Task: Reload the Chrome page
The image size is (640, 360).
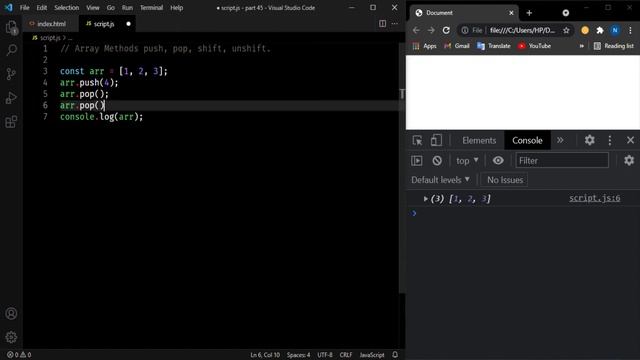Action: [x=446, y=30]
